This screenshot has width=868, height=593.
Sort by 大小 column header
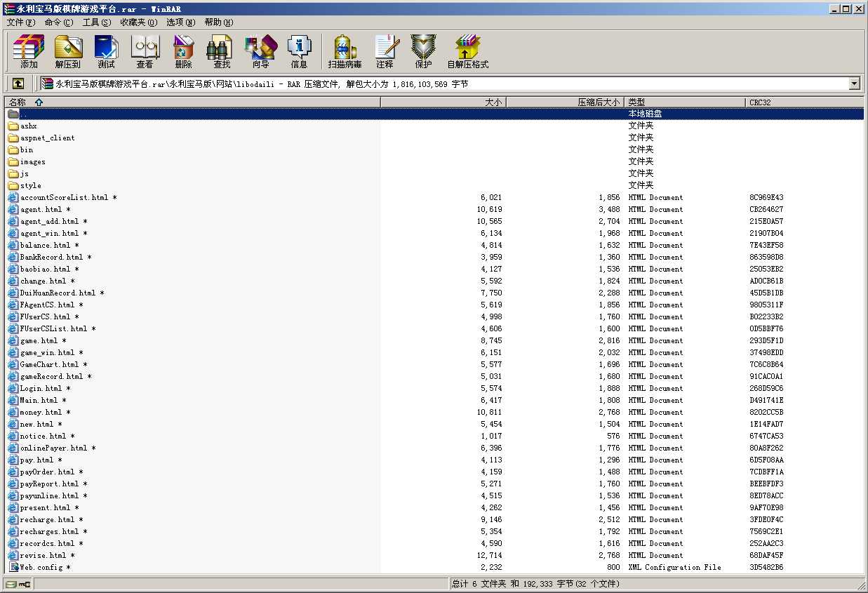point(443,102)
